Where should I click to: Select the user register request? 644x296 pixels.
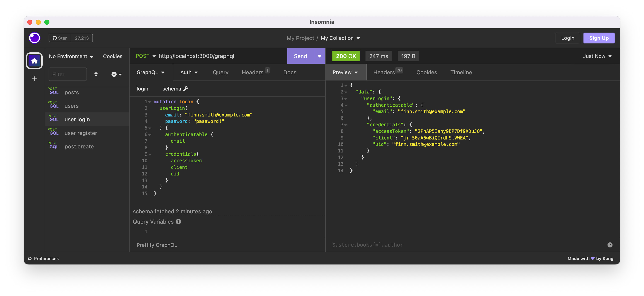[x=87, y=133]
